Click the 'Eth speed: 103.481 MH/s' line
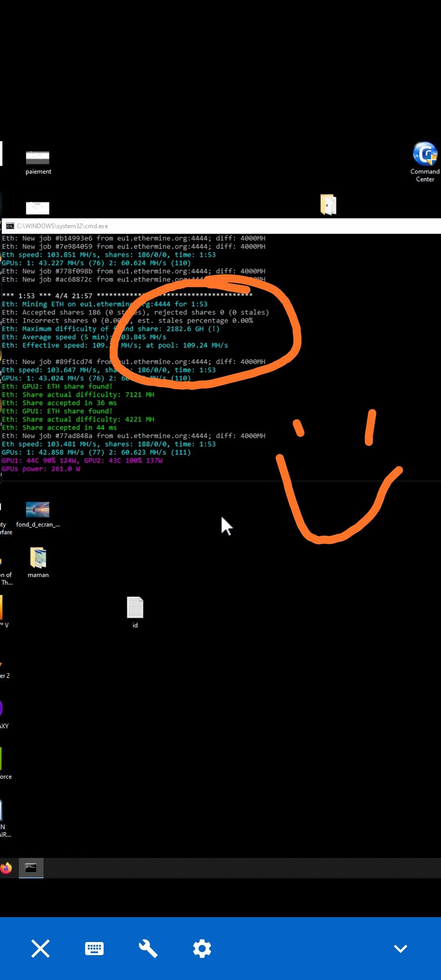This screenshot has height=980, width=441. [109, 444]
